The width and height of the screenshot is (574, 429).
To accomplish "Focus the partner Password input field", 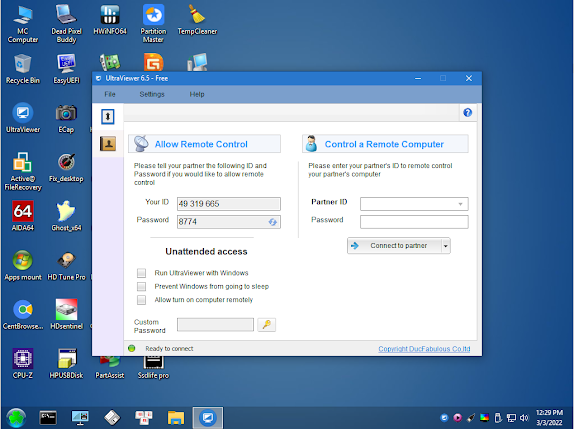I will (x=414, y=222).
